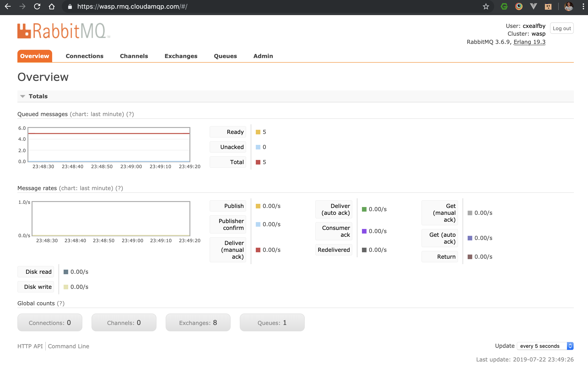Click the Connections: 0 count button
The image size is (588, 388).
(50, 322)
